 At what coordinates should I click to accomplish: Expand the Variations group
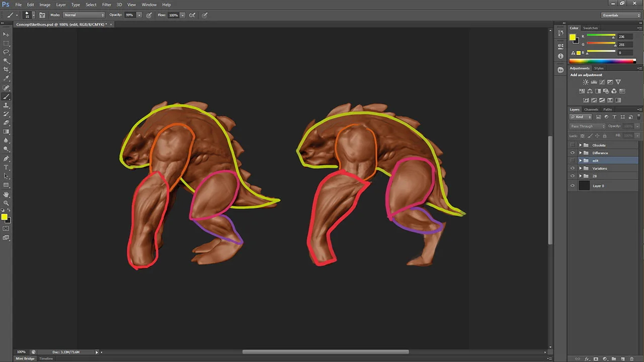[580, 168]
